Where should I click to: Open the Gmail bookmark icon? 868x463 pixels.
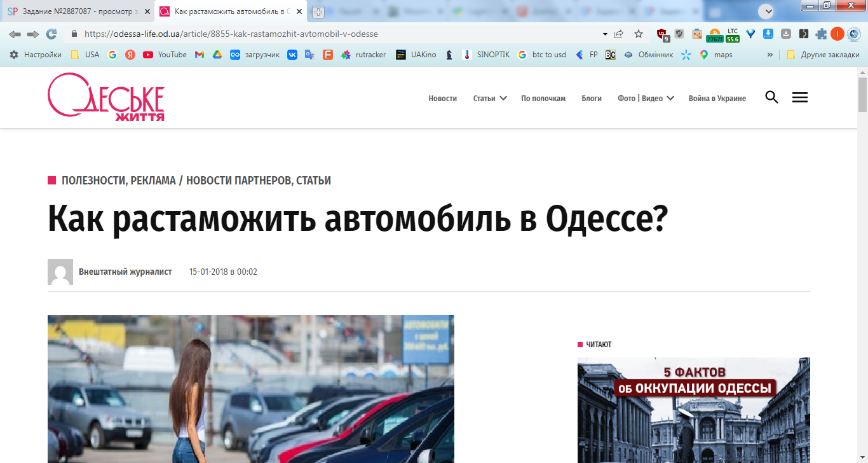199,55
